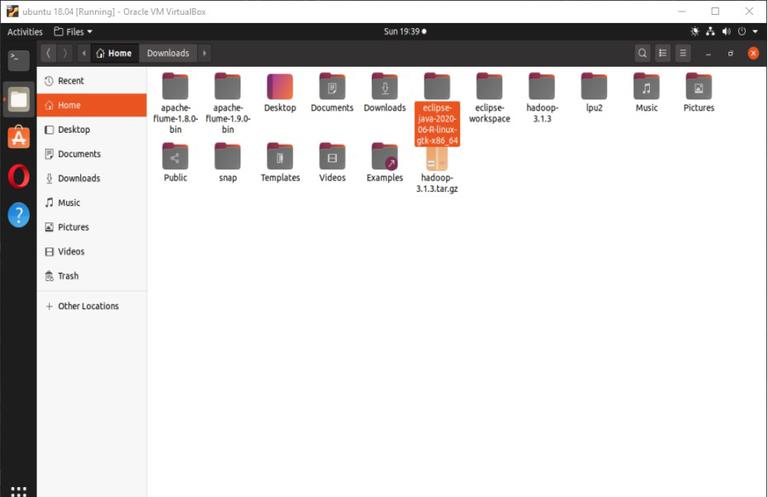Open the Files app menu in top bar

[x=72, y=31]
